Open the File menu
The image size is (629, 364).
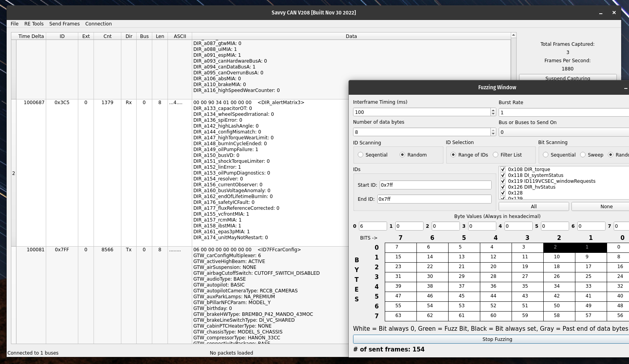pos(14,24)
